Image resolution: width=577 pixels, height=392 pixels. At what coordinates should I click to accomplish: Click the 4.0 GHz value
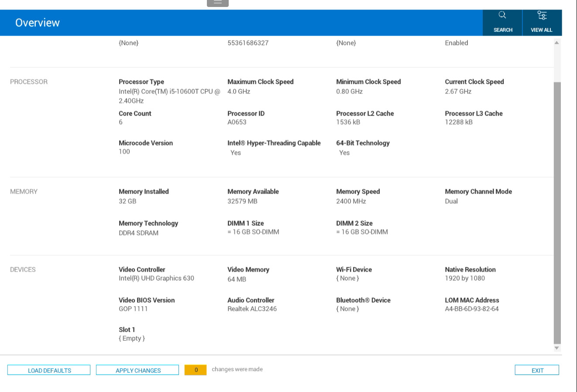(239, 92)
